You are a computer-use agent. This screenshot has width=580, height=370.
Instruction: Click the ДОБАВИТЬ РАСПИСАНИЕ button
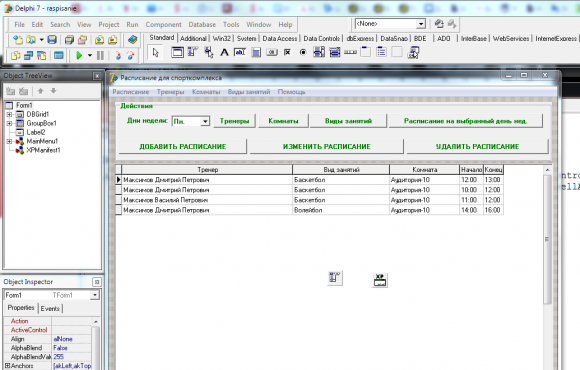pos(183,147)
